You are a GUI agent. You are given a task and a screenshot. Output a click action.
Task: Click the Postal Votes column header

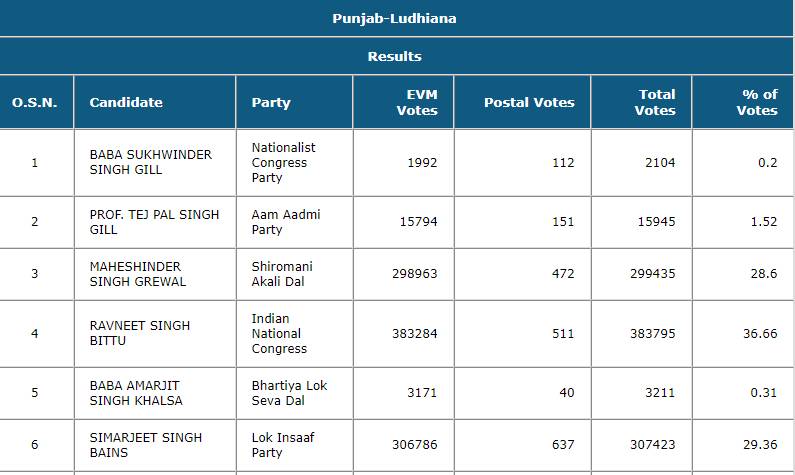click(529, 102)
